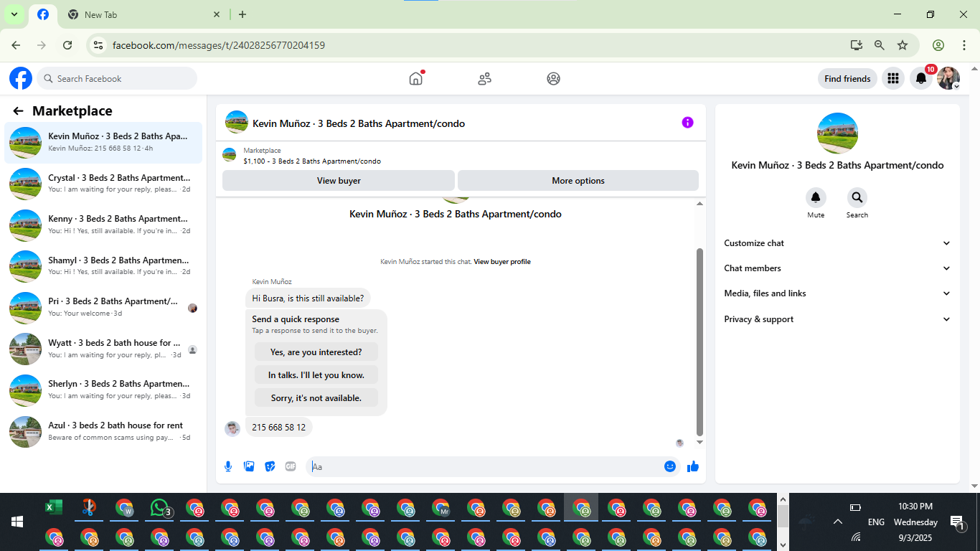The height and width of the screenshot is (551, 980).
Task: Open the Groups icon in top navigation
Action: click(553, 78)
